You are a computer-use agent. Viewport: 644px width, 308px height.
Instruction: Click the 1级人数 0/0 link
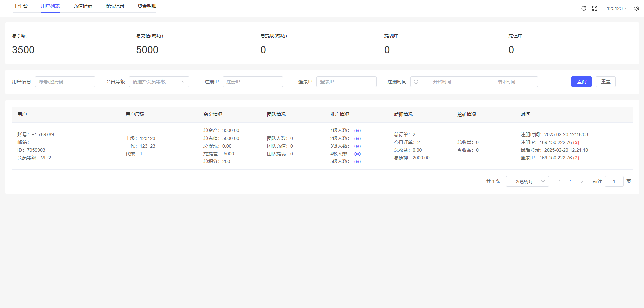[357, 131]
